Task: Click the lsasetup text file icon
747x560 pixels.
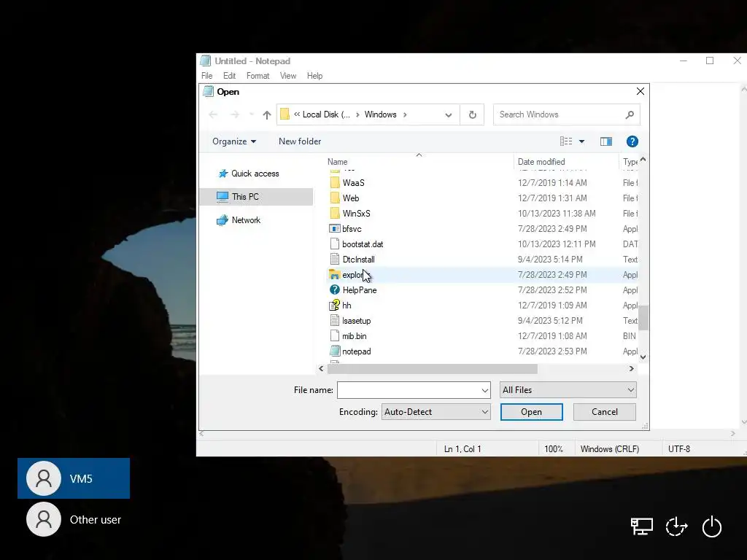Action: click(x=334, y=321)
